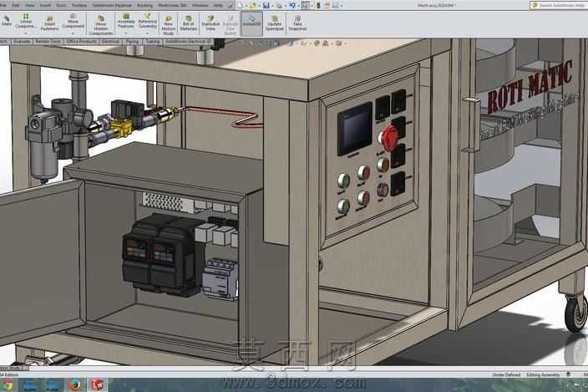The image size is (588, 392).
Task: Click Show Hidden Components
Action: (101, 25)
